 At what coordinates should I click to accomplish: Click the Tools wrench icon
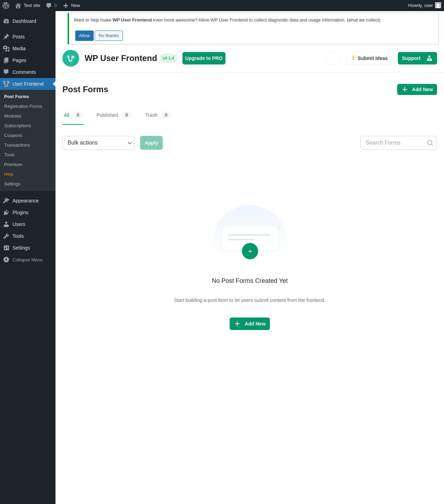click(6, 236)
